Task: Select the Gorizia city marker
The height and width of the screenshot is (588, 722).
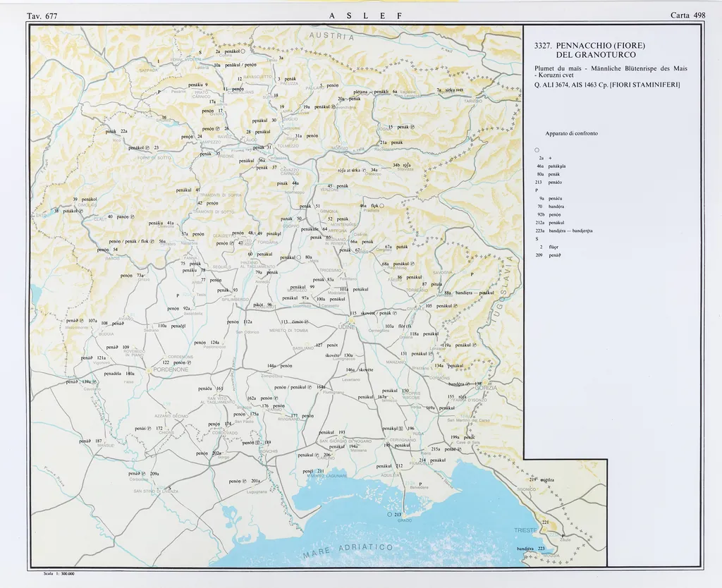Action: [484, 383]
